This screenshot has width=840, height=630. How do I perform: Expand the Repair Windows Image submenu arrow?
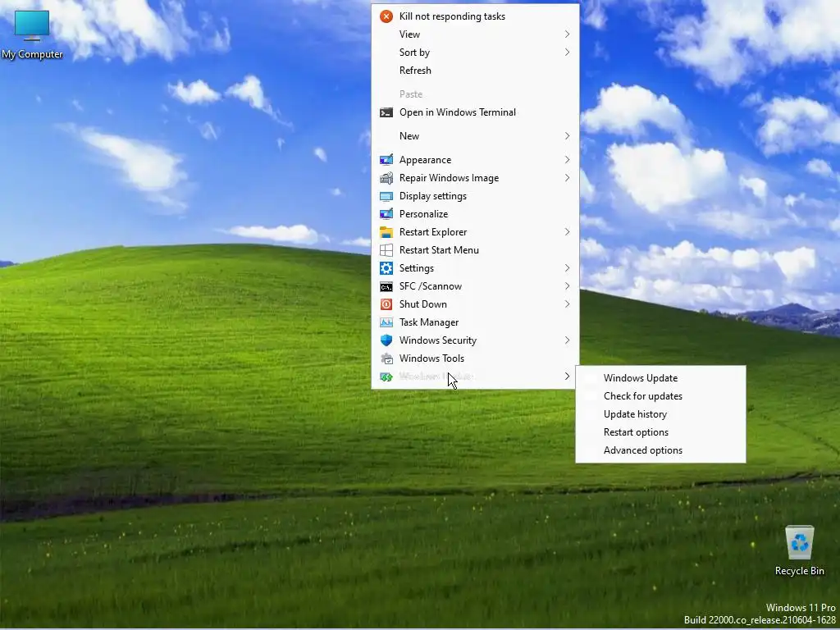click(567, 178)
